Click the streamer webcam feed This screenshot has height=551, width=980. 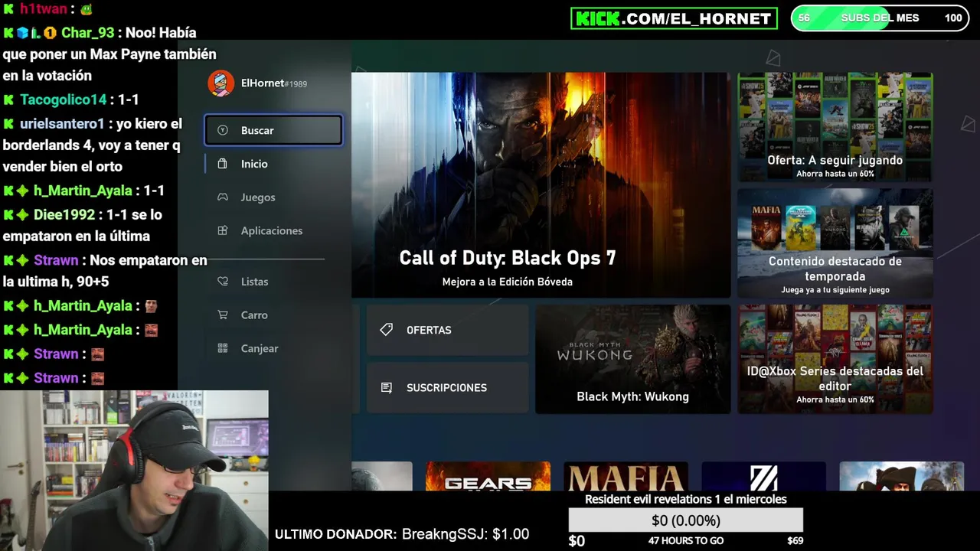(134, 471)
